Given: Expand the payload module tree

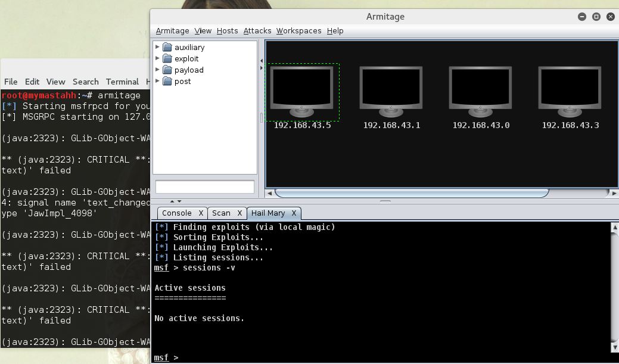Looking at the screenshot, I should [x=157, y=70].
